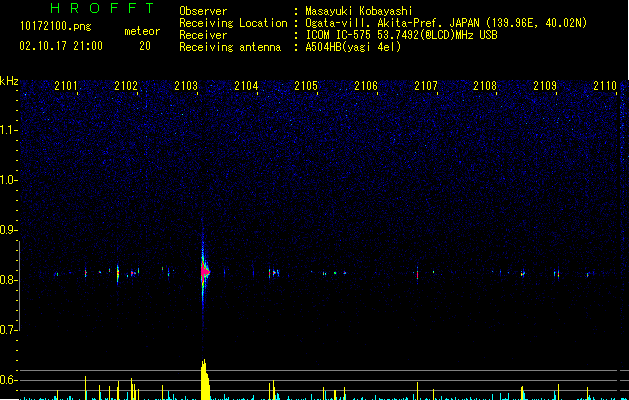This screenshot has height=400, width=629.
Task: Click the meteor label
Action: pyautogui.click(x=142, y=31)
